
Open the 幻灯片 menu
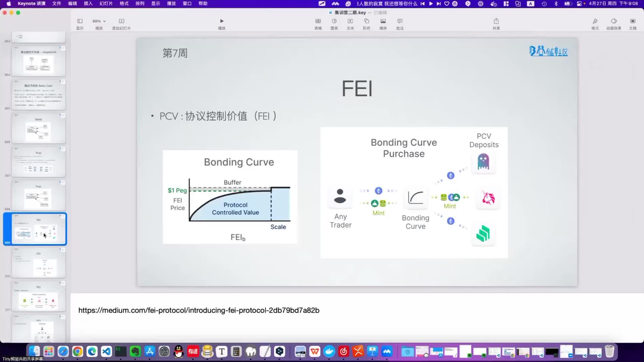[106, 3]
